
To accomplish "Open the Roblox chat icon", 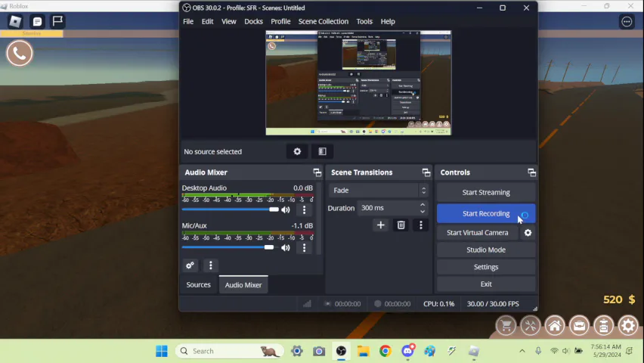I will tap(37, 21).
